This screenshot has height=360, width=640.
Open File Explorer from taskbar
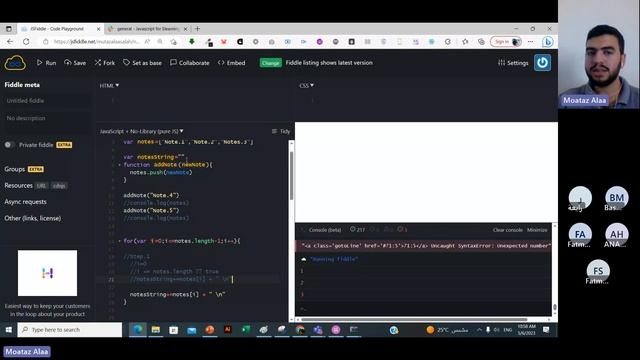tap(156, 330)
